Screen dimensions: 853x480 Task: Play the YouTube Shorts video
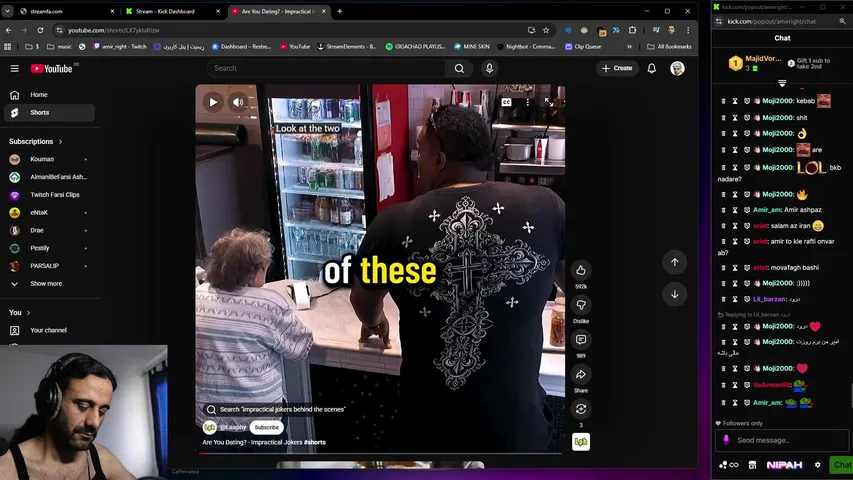click(x=213, y=102)
